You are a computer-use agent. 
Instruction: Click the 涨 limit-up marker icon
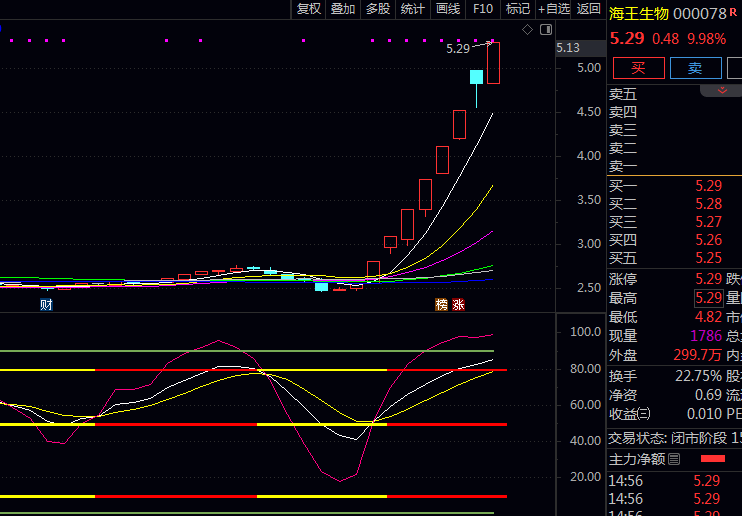458,304
